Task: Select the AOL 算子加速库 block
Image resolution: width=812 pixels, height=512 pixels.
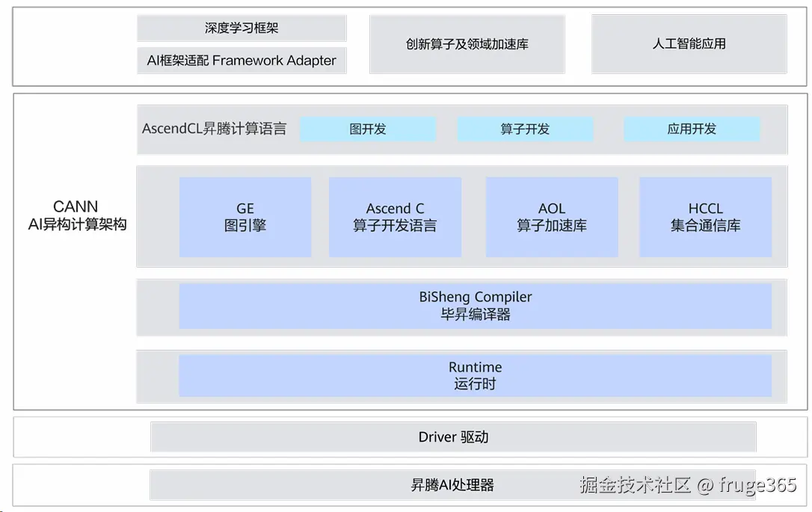Action: 552,217
